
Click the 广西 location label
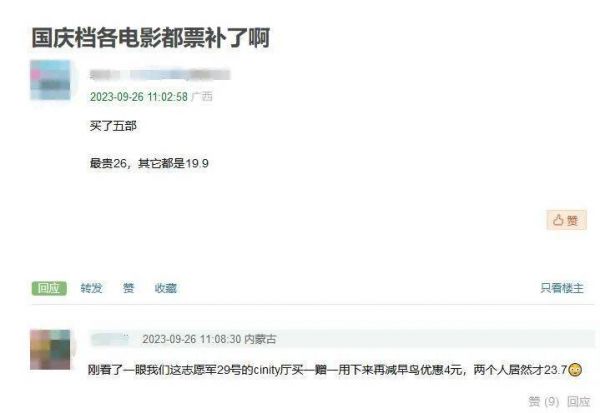point(202,97)
